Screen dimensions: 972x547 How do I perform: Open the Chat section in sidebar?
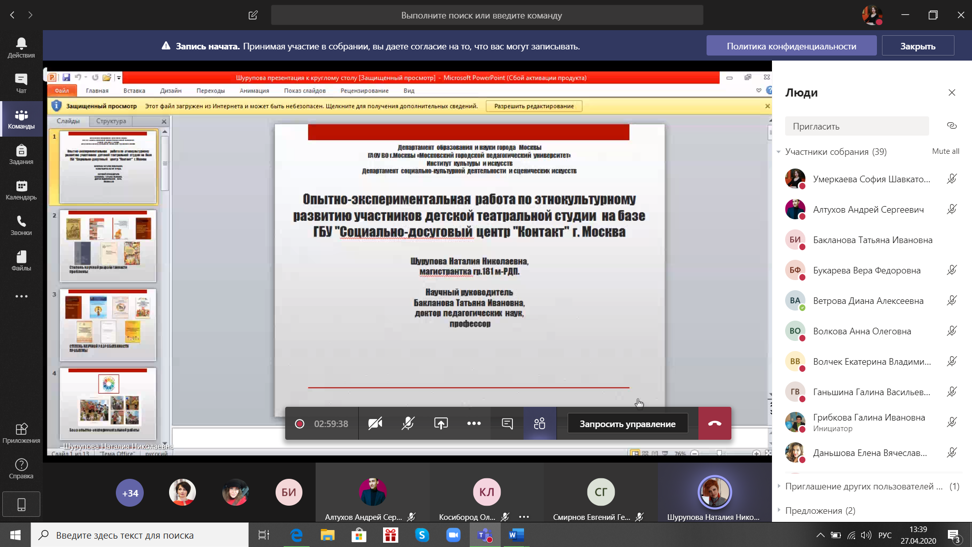pos(21,83)
